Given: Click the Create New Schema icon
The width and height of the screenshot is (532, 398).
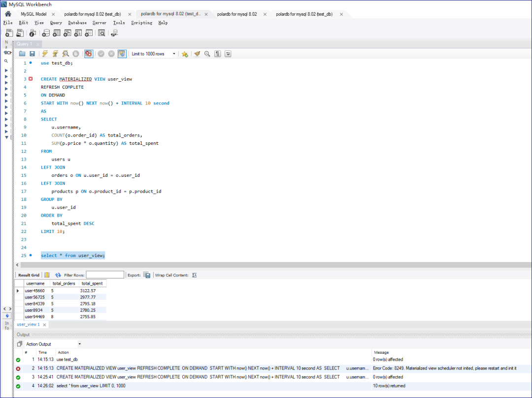Looking at the screenshot, I should pos(46,33).
